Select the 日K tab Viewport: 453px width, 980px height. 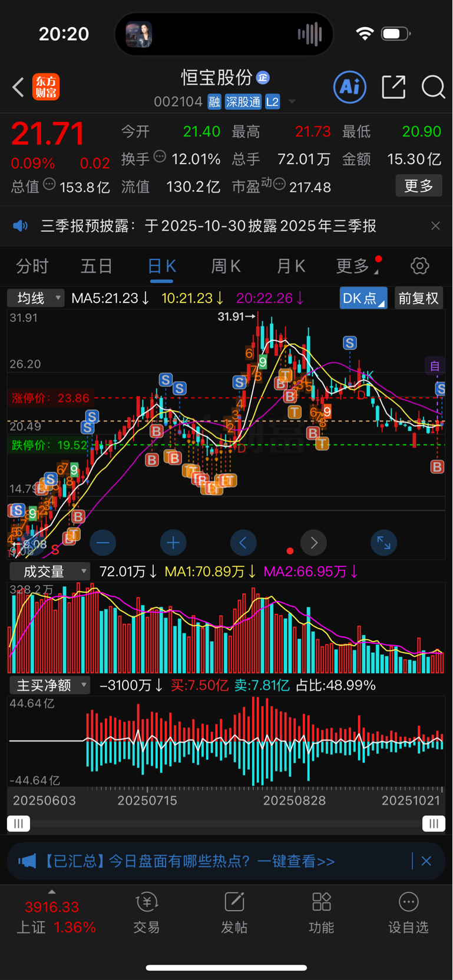click(161, 267)
